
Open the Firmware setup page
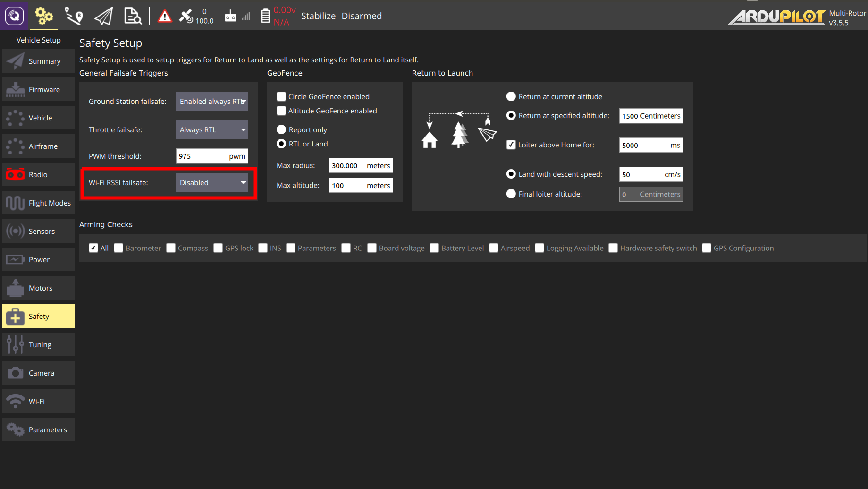click(x=39, y=89)
